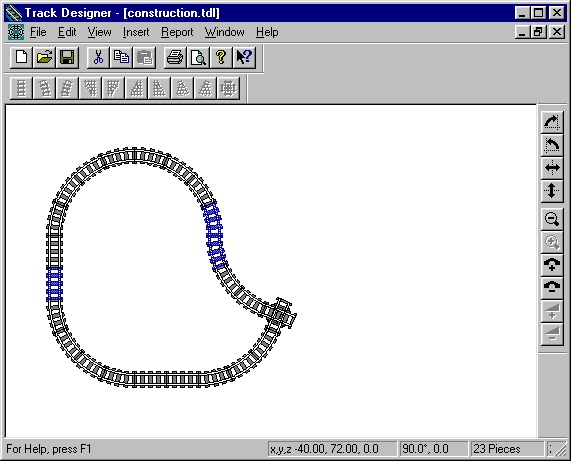
Task: Open About with yellow question mark icon
Action: pos(221,58)
